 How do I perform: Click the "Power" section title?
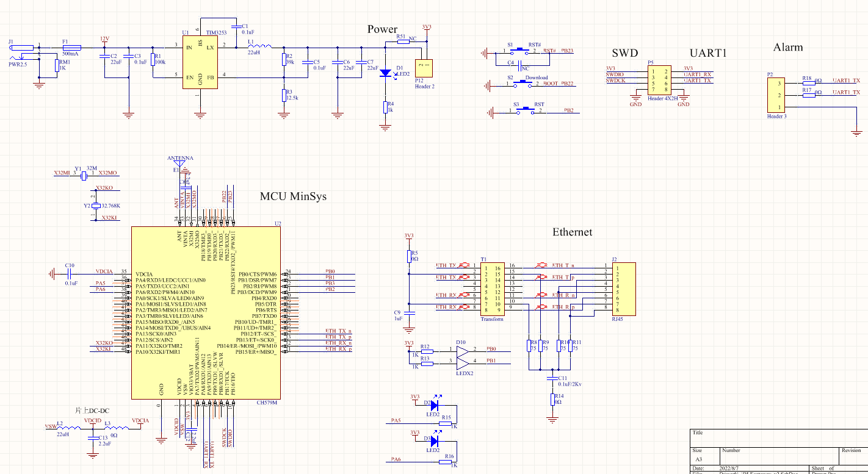pyautogui.click(x=382, y=29)
